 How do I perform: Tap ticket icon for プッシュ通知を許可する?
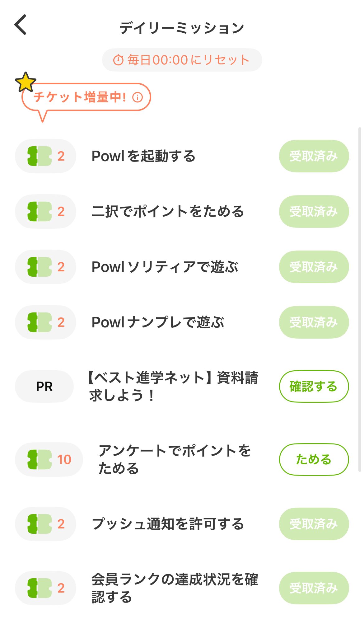pyautogui.click(x=40, y=524)
